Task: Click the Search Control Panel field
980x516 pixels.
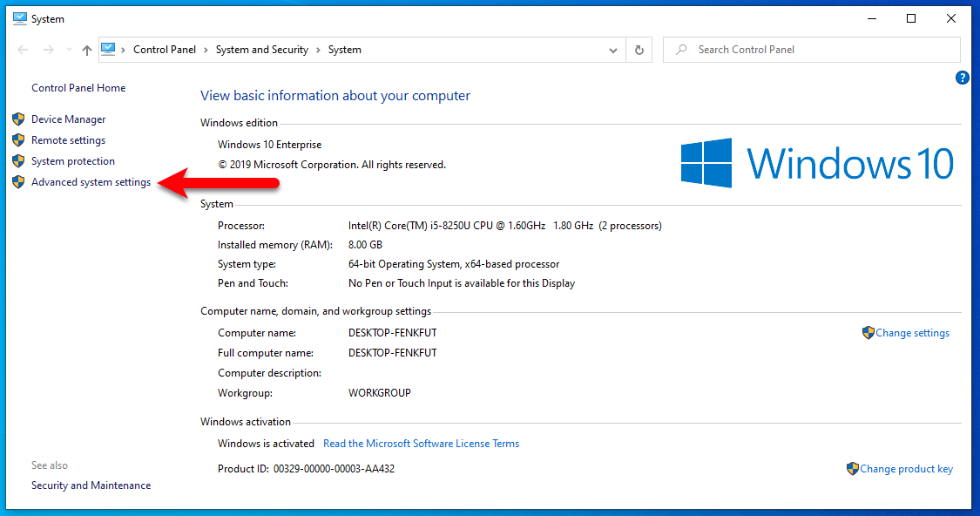Action: 811,50
